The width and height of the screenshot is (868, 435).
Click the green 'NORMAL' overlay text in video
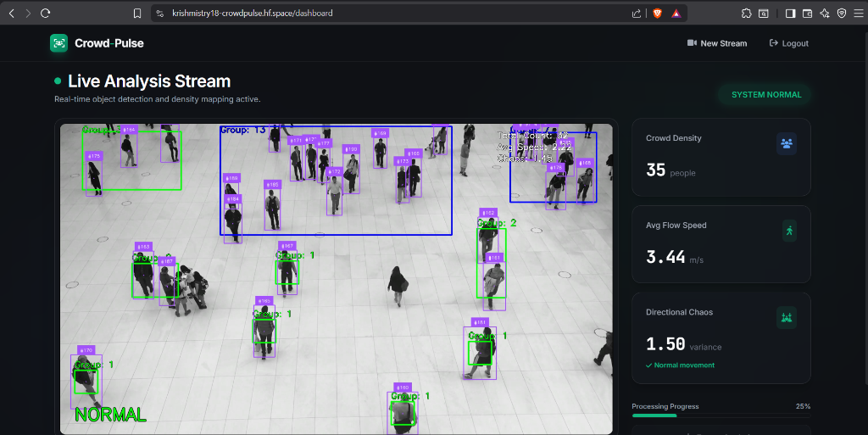tap(110, 415)
